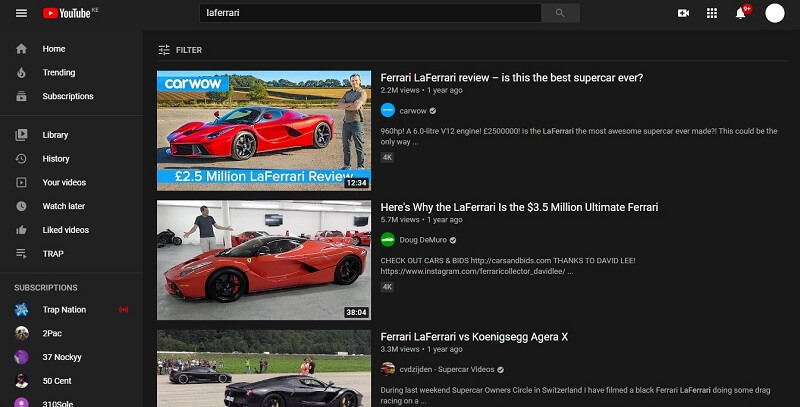The height and width of the screenshot is (407, 800).
Task: Click description starting '960hp! A 6.0-litre V12'
Action: (579, 137)
